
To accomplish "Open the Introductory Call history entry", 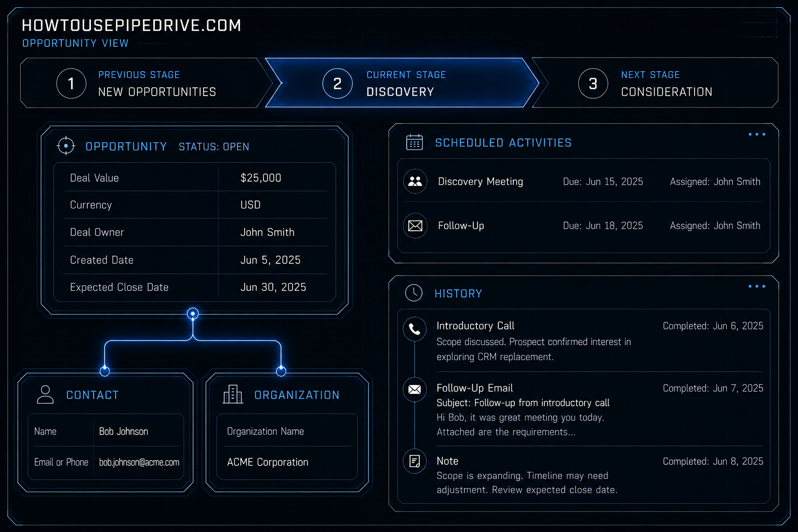I will (475, 326).
